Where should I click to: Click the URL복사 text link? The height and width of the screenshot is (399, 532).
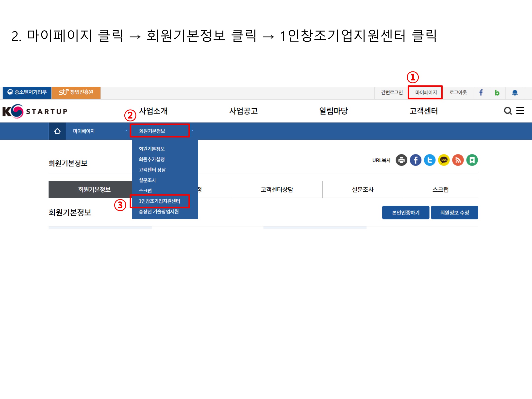point(381,160)
